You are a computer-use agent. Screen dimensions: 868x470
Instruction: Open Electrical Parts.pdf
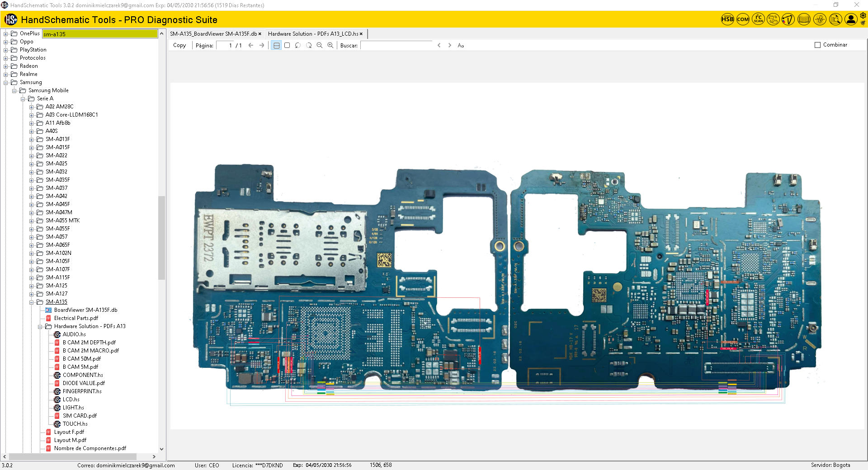click(76, 318)
